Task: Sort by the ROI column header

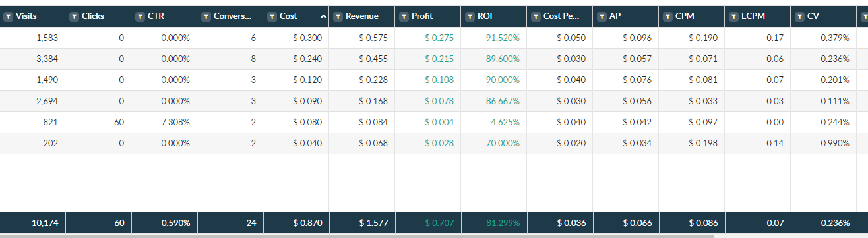Action: click(485, 16)
